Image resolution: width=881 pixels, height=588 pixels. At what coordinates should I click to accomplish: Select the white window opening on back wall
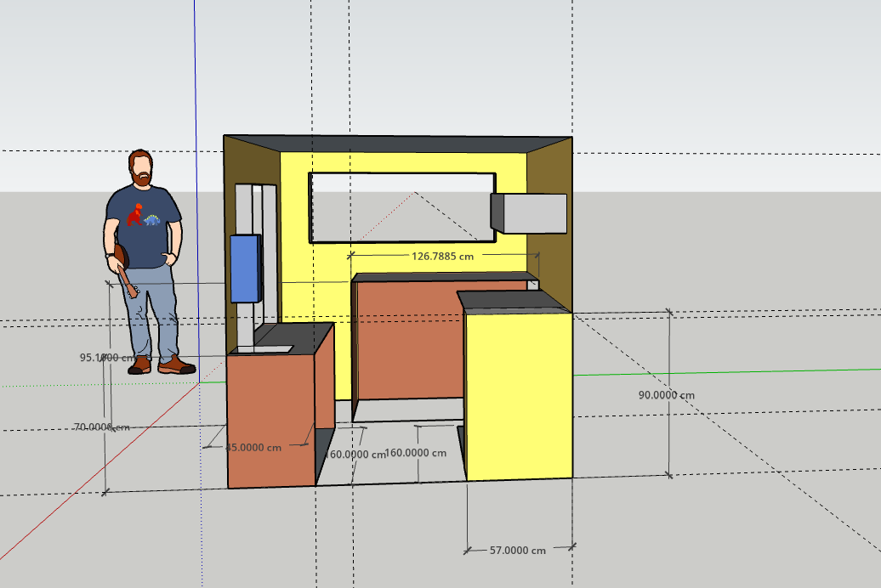(x=402, y=208)
